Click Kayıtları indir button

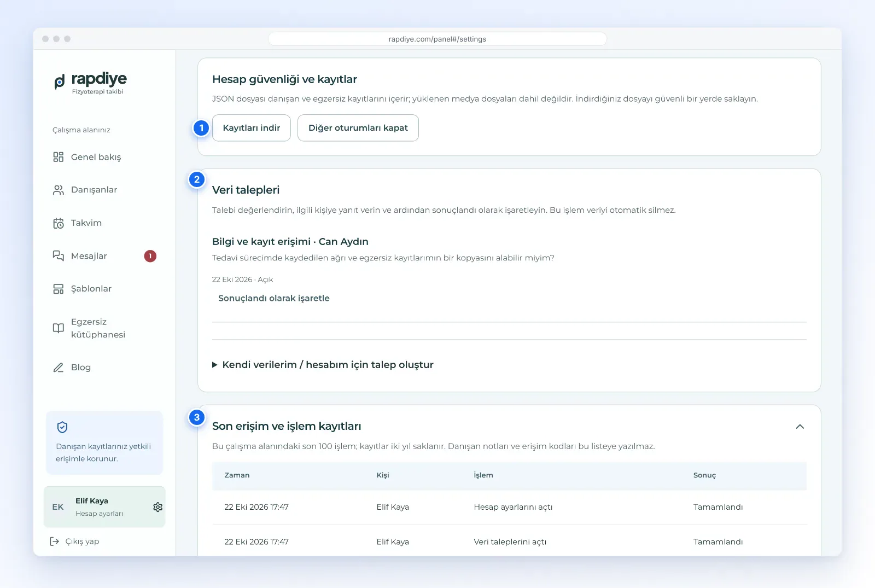click(252, 128)
